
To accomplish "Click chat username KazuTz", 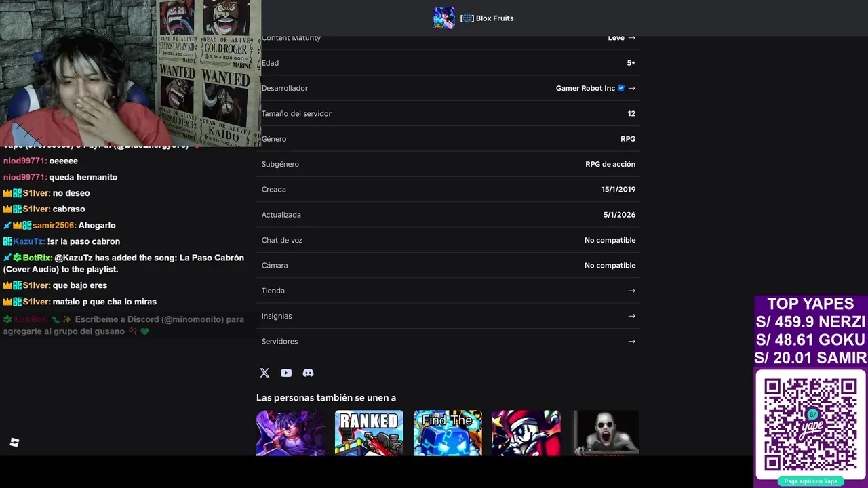I will click(x=29, y=241).
